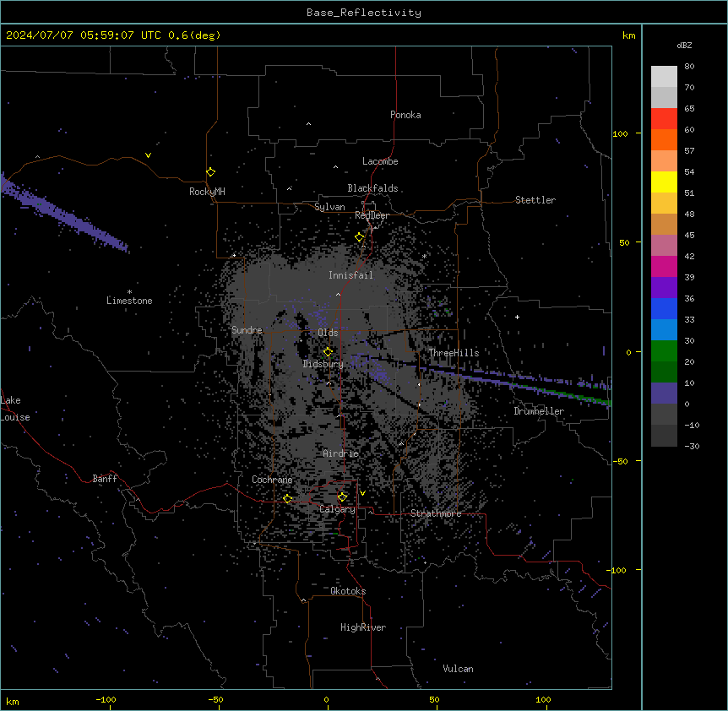728x711 pixels.
Task: Click the ThreeHills label
Action: 454,353
